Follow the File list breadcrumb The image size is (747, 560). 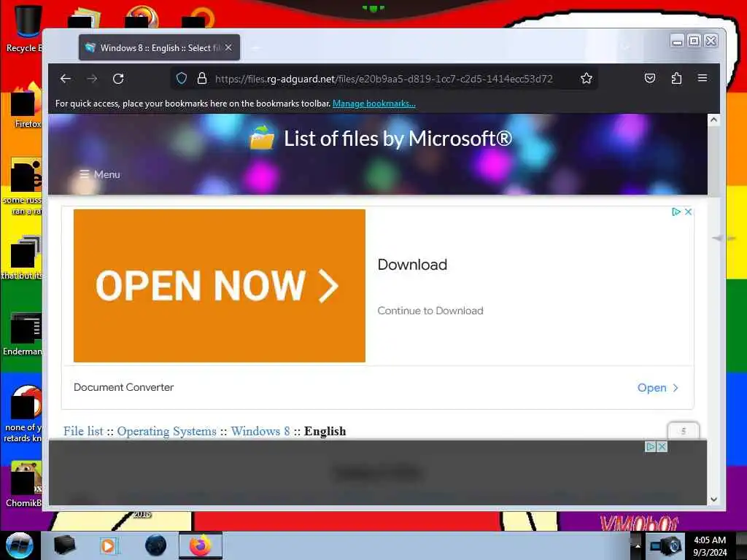click(83, 431)
